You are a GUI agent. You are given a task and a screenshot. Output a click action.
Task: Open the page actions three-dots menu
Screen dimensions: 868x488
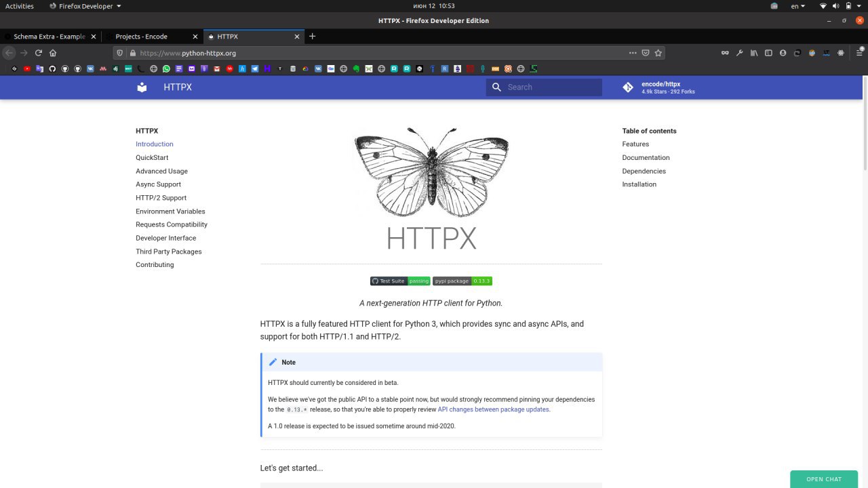pyautogui.click(x=633, y=52)
